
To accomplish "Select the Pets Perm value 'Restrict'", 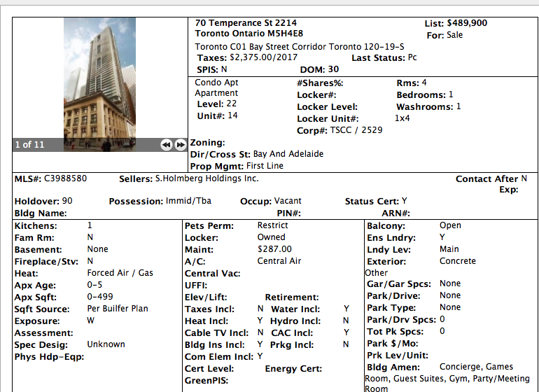I will (272, 225).
